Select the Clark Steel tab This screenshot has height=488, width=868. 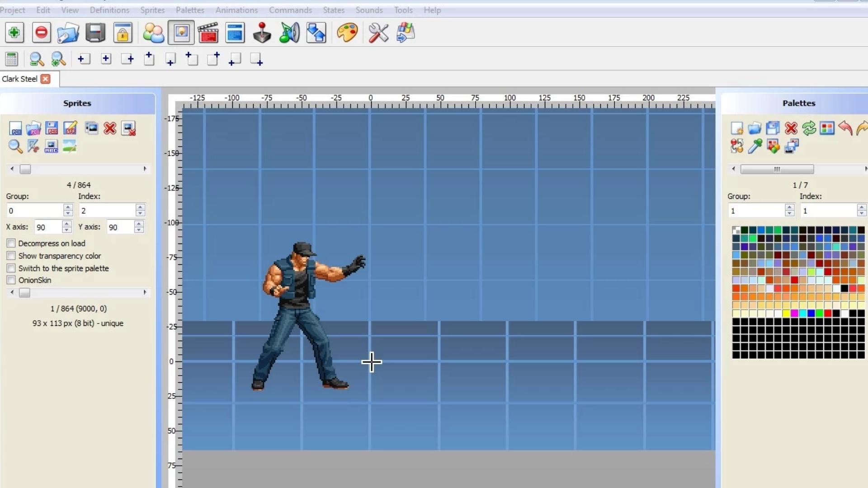pos(19,79)
